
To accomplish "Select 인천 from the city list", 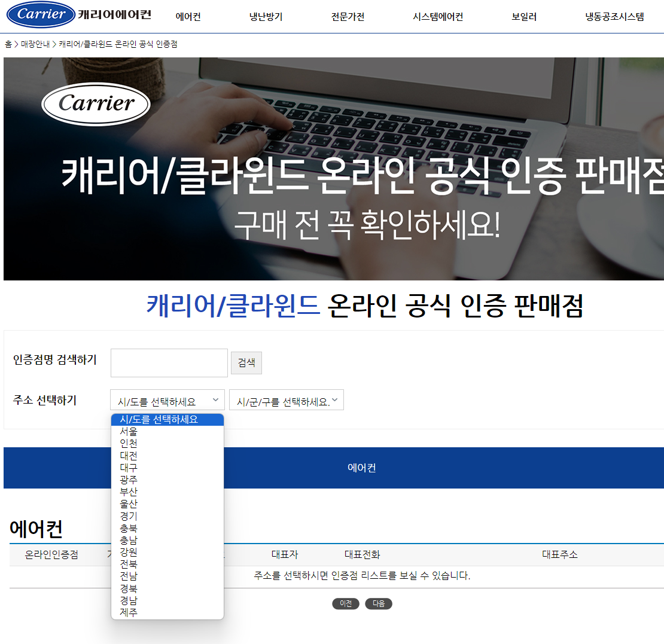I will [167, 443].
